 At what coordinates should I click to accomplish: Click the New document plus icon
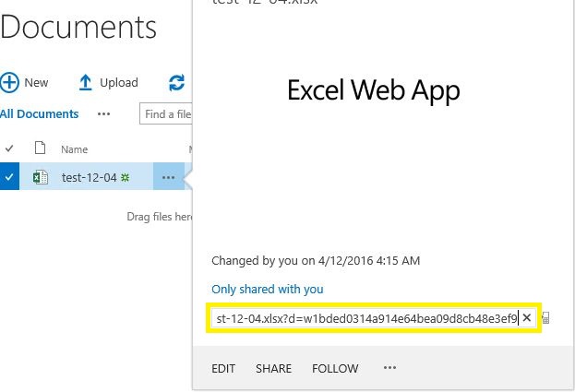point(9,82)
